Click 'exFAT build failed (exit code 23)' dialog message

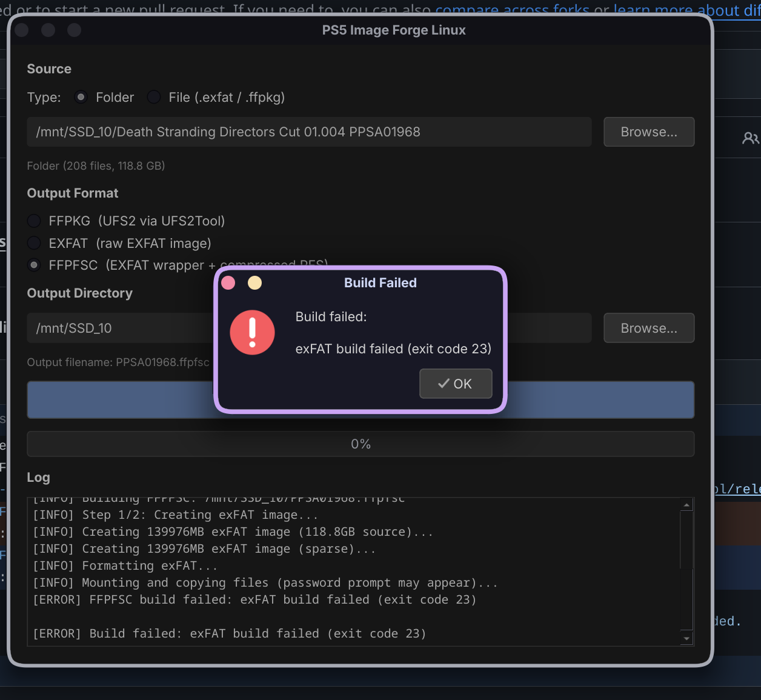(393, 348)
